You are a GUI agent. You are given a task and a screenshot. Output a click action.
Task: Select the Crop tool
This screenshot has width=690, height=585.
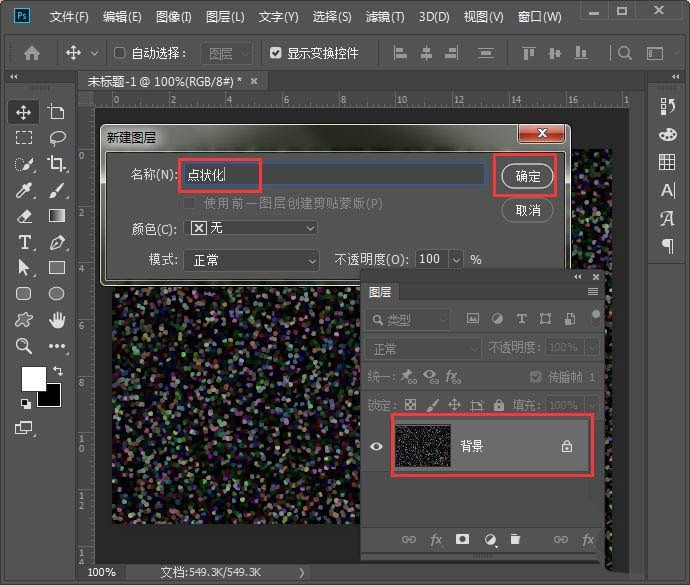[57, 164]
